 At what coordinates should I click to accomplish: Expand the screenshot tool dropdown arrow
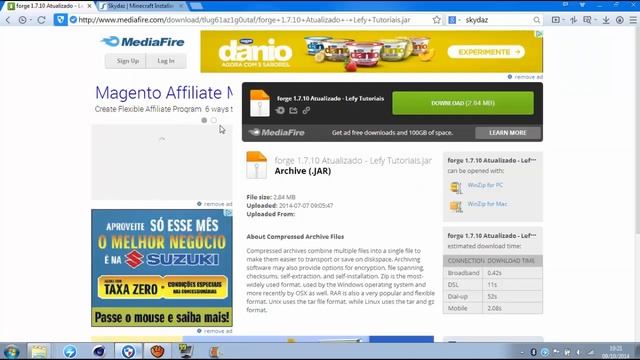coord(596,20)
